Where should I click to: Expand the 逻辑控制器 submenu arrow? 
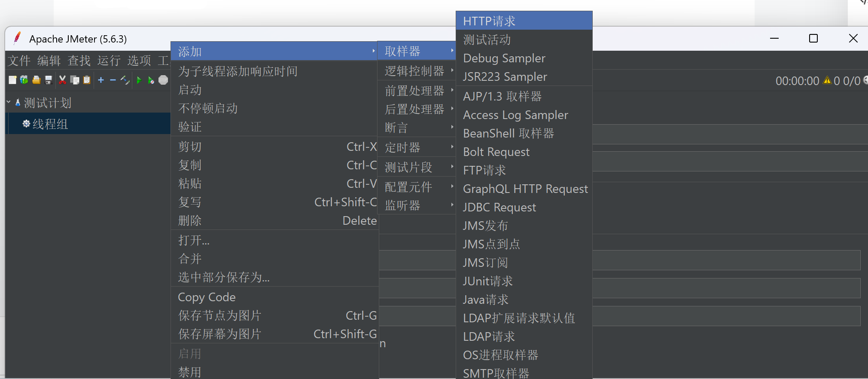(452, 70)
